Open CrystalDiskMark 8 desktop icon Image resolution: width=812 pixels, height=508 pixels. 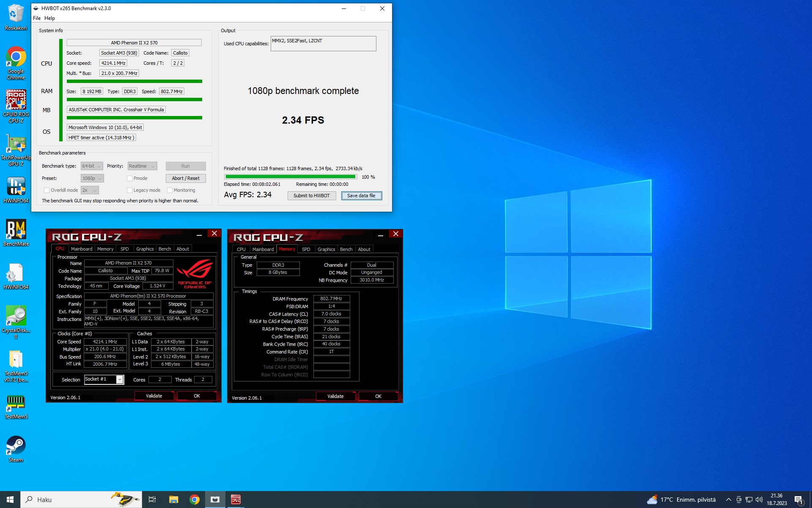click(16, 322)
